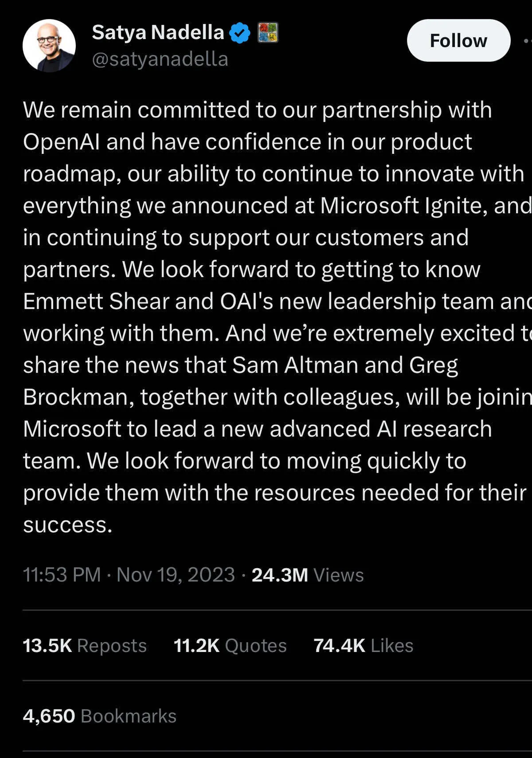Click the final word "success." in tweet
532x758 pixels.
coord(67,525)
